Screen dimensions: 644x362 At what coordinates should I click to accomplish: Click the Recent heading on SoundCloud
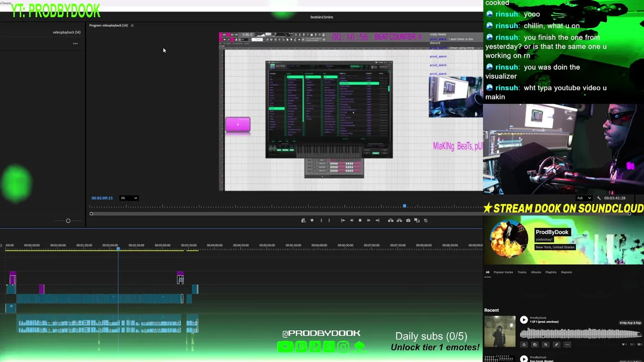(492, 310)
